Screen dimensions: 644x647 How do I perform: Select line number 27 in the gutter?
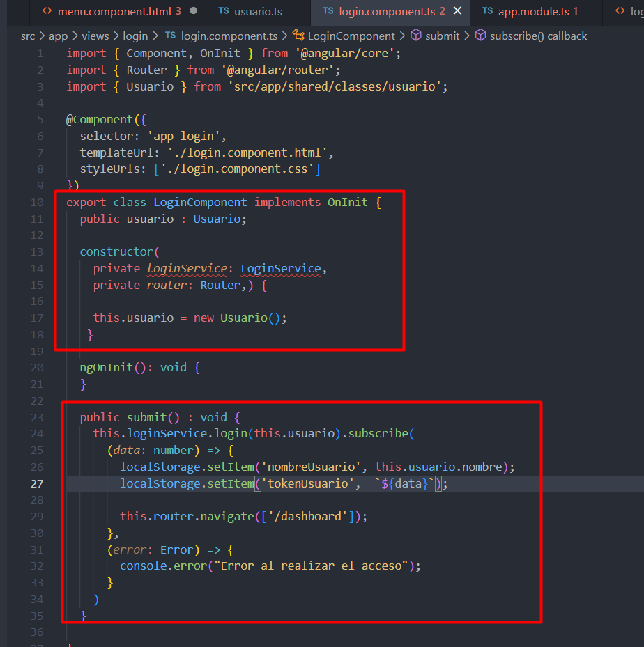coord(37,483)
